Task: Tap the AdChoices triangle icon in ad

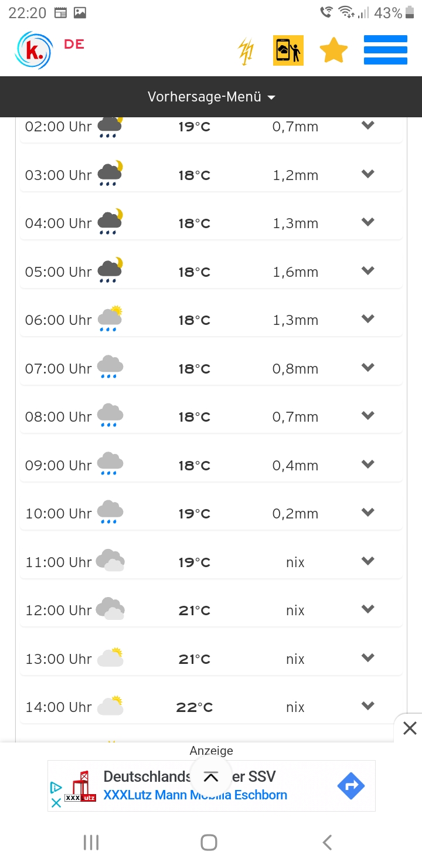Action: [x=56, y=788]
